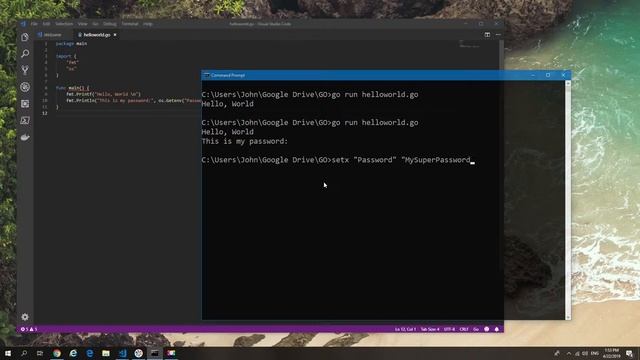
Task: Launch Google Chrome from taskbar
Action: click(57, 353)
